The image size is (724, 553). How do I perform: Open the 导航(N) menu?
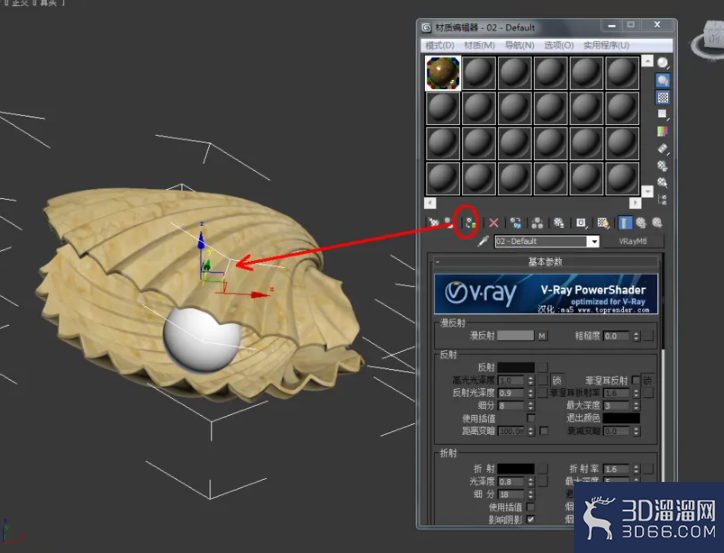(519, 45)
